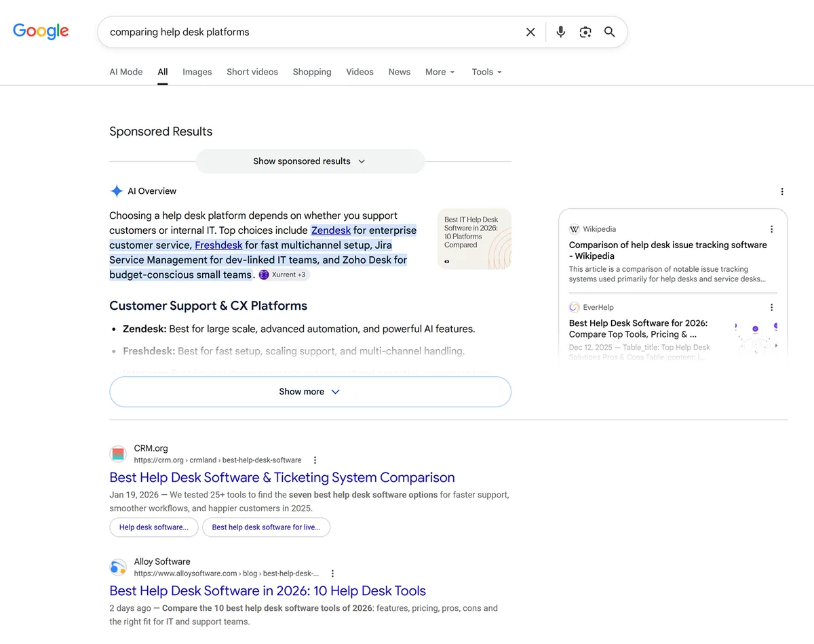Image resolution: width=814 pixels, height=644 pixels.
Task: Open Best Help Desk Software & Ticketing System Comparison
Action: (x=282, y=477)
